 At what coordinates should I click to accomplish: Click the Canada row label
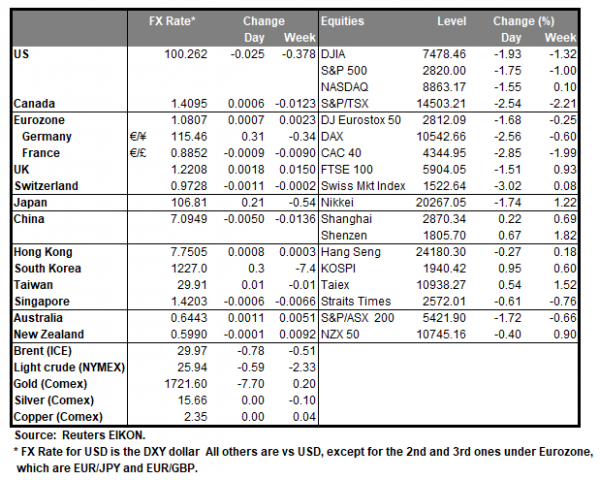[34, 102]
